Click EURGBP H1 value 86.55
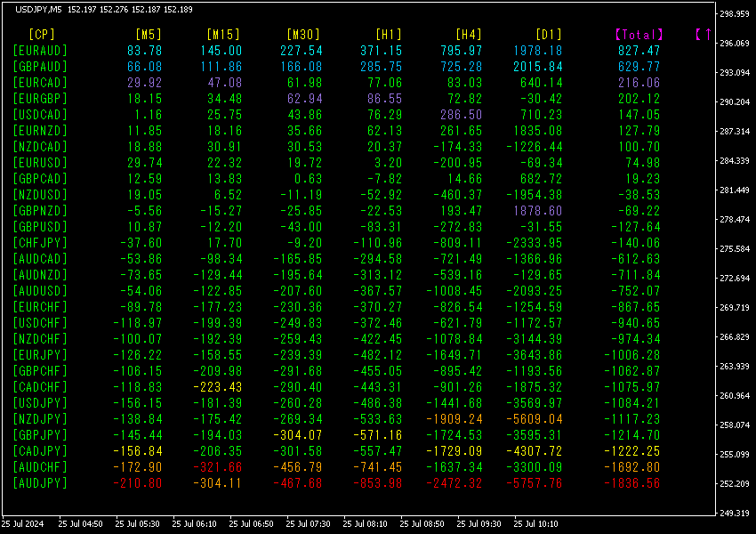 click(384, 99)
